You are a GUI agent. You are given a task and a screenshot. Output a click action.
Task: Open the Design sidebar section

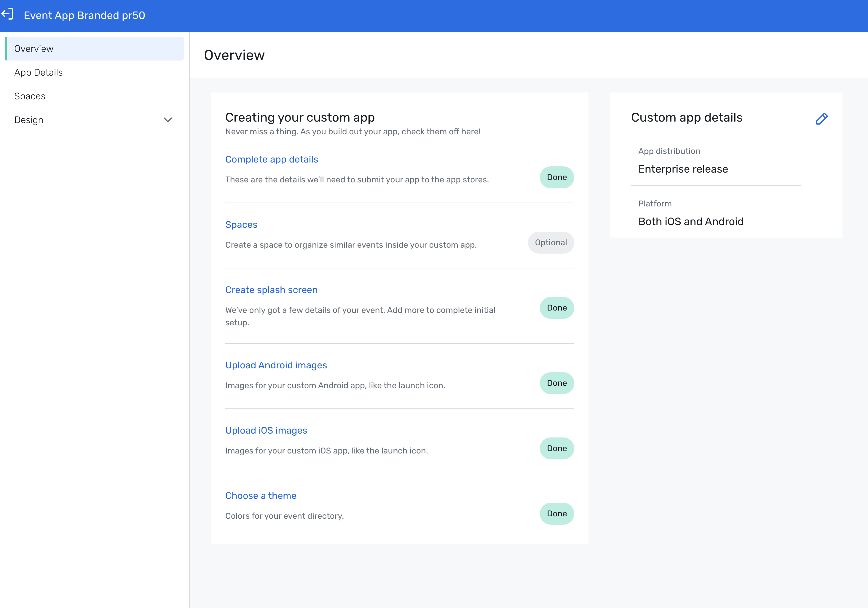(x=29, y=120)
